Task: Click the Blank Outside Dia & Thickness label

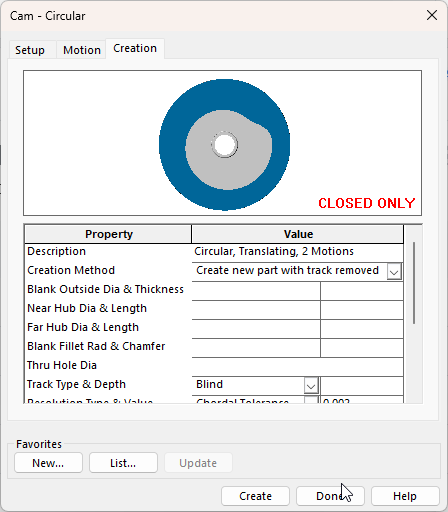Action: click(x=105, y=289)
